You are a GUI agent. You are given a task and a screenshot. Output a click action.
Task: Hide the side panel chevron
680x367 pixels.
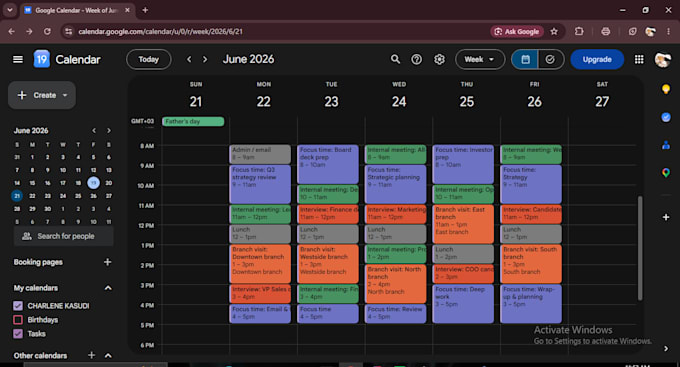tap(666, 348)
